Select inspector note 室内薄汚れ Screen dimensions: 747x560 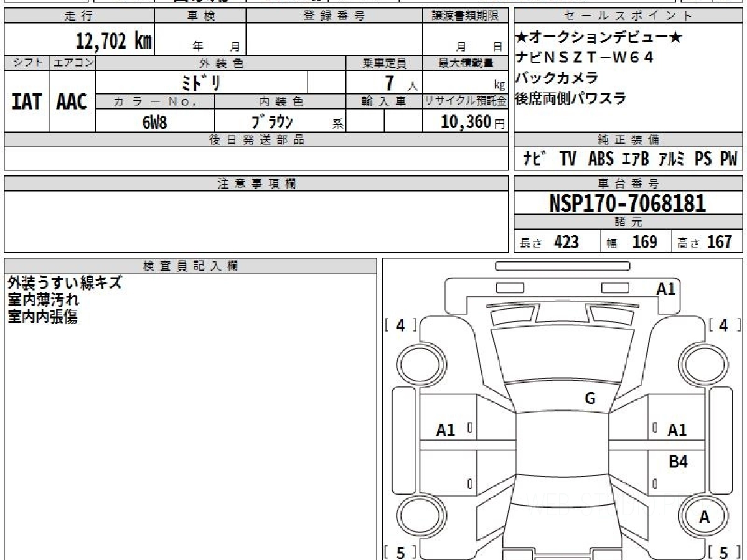pos(44,299)
